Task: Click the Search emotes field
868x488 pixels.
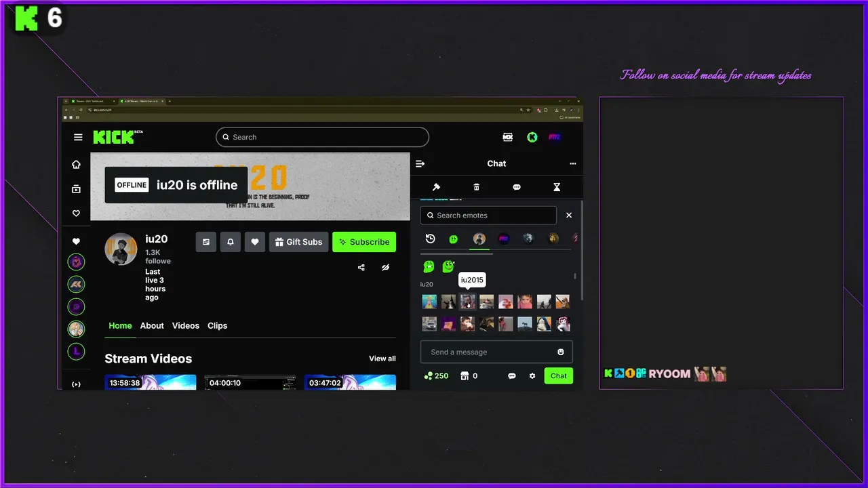Action: tap(488, 216)
